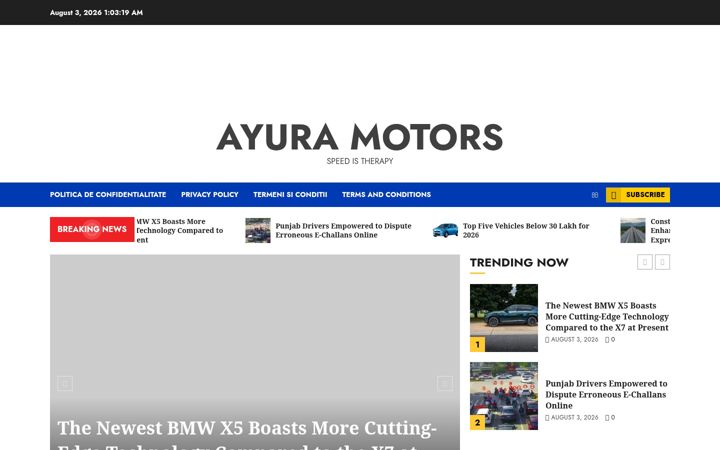720x450 pixels.
Task: Click parking lot thumbnail in breaking news ticker
Action: tap(258, 231)
